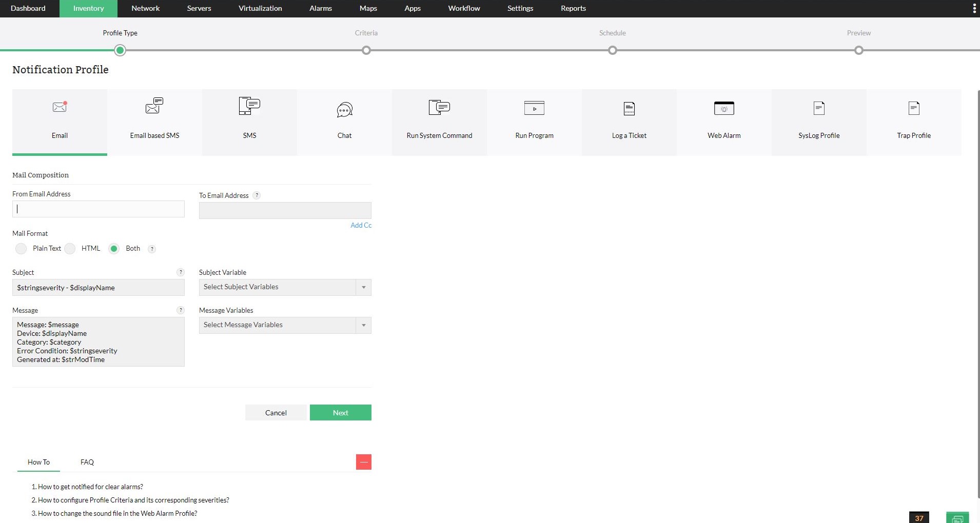Viewport: 980px width, 523px height.
Task: Click the page vertical scrollbar
Action: coord(978,294)
